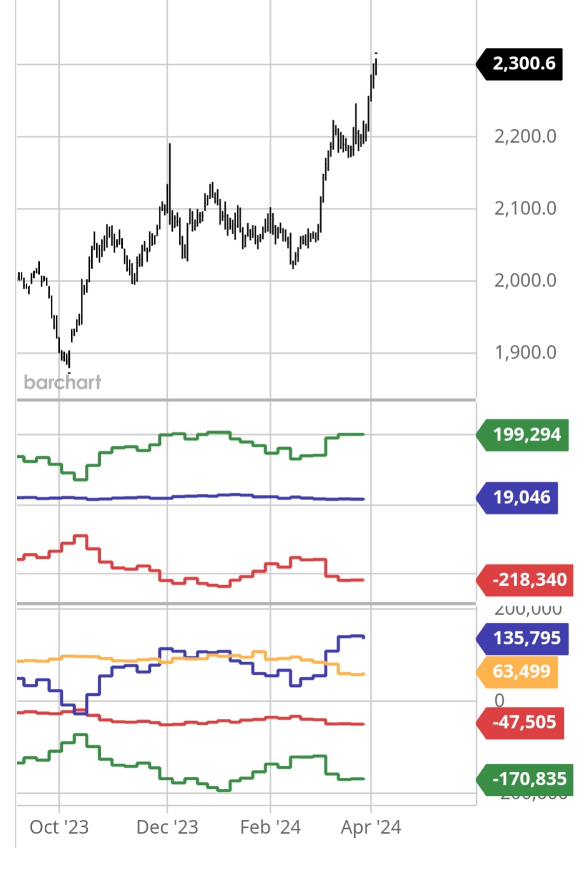Click the 2,100.0 price axis label
Image resolution: width=588 pixels, height=893 pixels.
[x=525, y=208]
